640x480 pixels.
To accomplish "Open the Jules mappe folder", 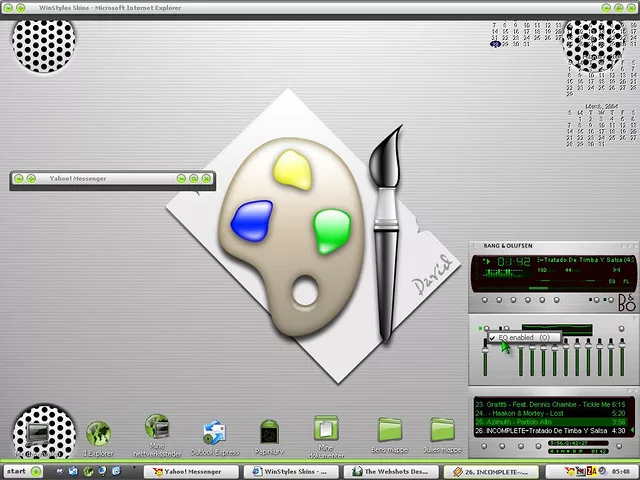I will click(442, 430).
